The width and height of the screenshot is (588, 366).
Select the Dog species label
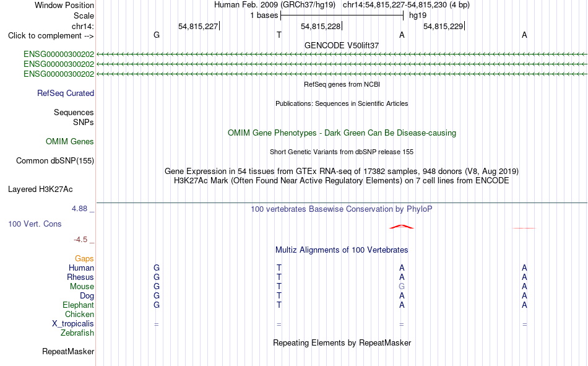tap(87, 296)
